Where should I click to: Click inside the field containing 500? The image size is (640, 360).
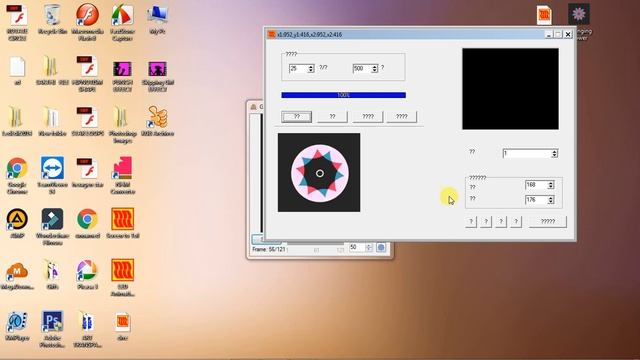(x=362, y=69)
